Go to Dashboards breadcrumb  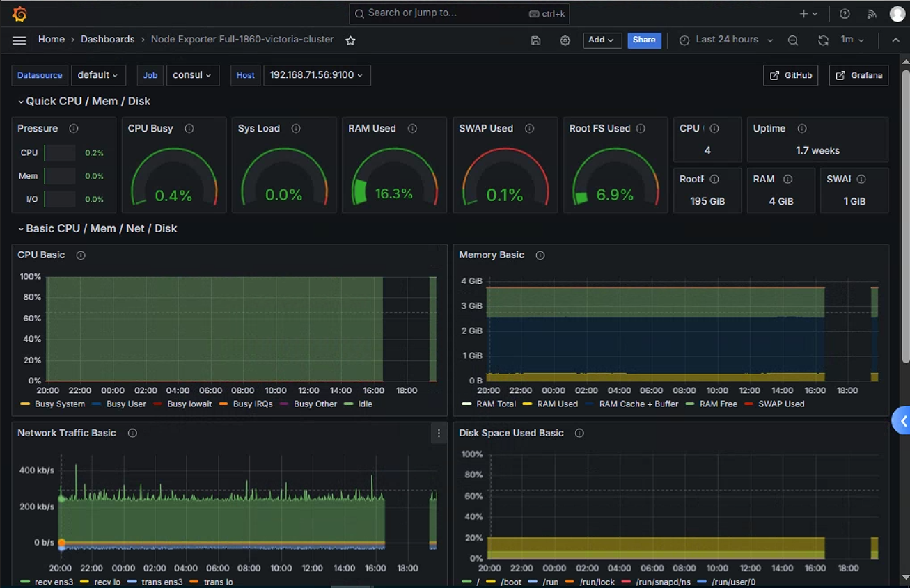108,40
